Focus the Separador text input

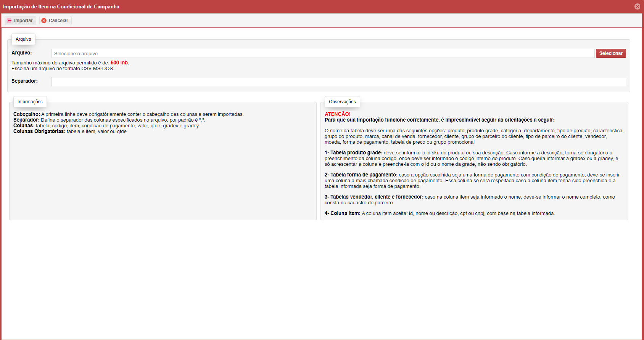(338, 81)
